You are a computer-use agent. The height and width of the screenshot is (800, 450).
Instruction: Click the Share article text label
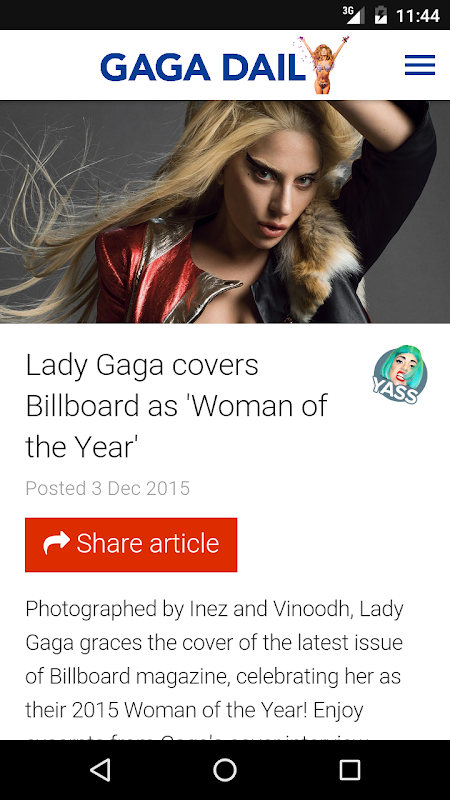pyautogui.click(x=148, y=543)
